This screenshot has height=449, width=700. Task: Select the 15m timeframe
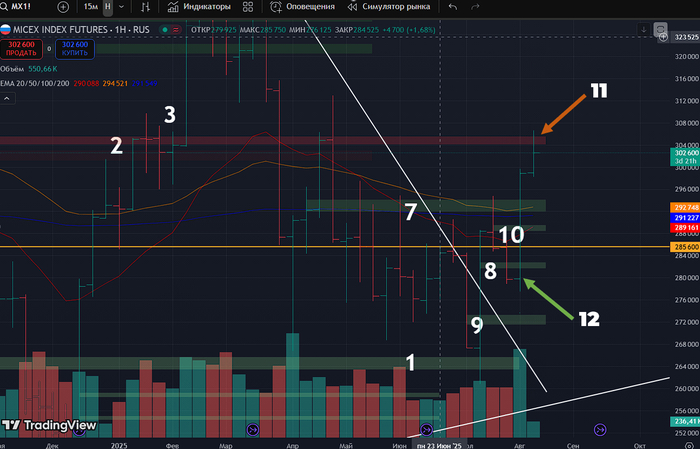tap(92, 6)
